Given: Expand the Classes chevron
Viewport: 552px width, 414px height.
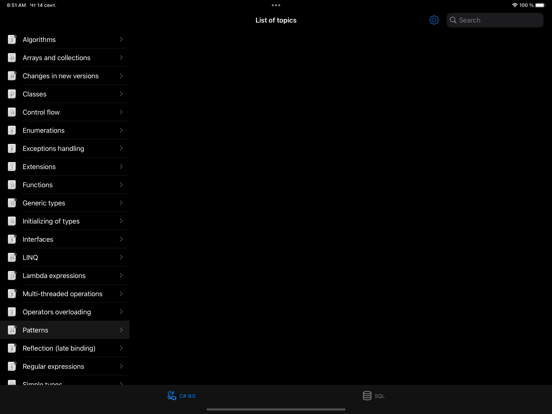Looking at the screenshot, I should coord(121,94).
